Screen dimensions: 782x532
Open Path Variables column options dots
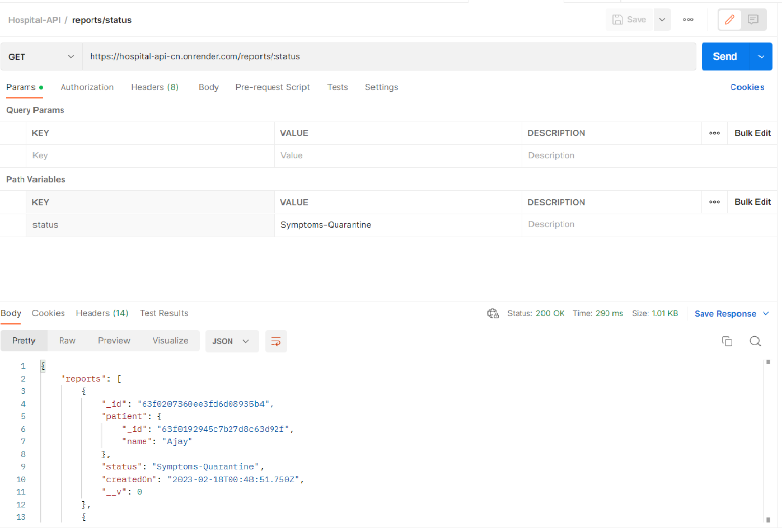coord(714,202)
